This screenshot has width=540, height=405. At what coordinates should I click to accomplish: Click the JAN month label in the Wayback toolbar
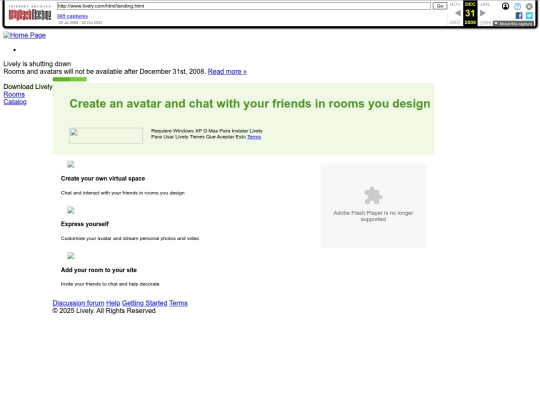click(x=485, y=4)
